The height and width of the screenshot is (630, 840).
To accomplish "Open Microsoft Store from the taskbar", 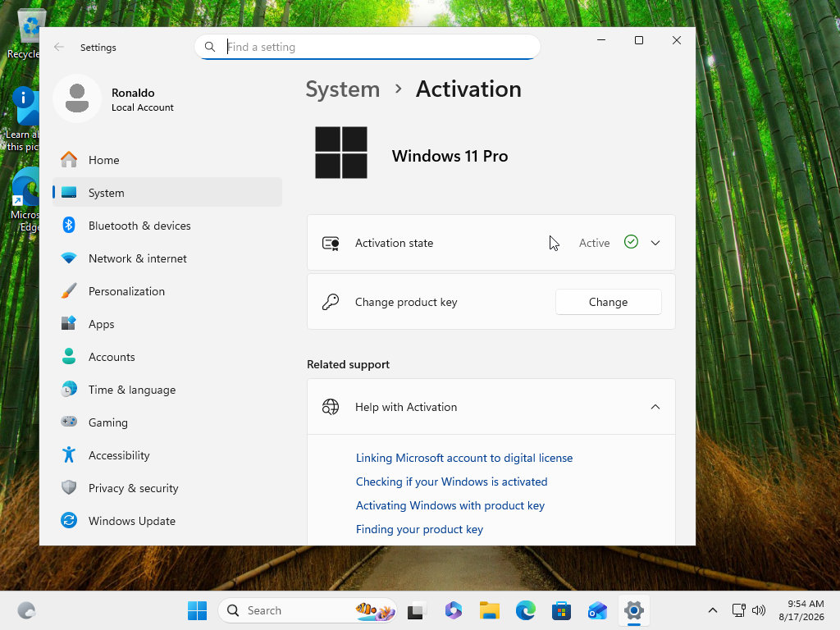I will [561, 610].
